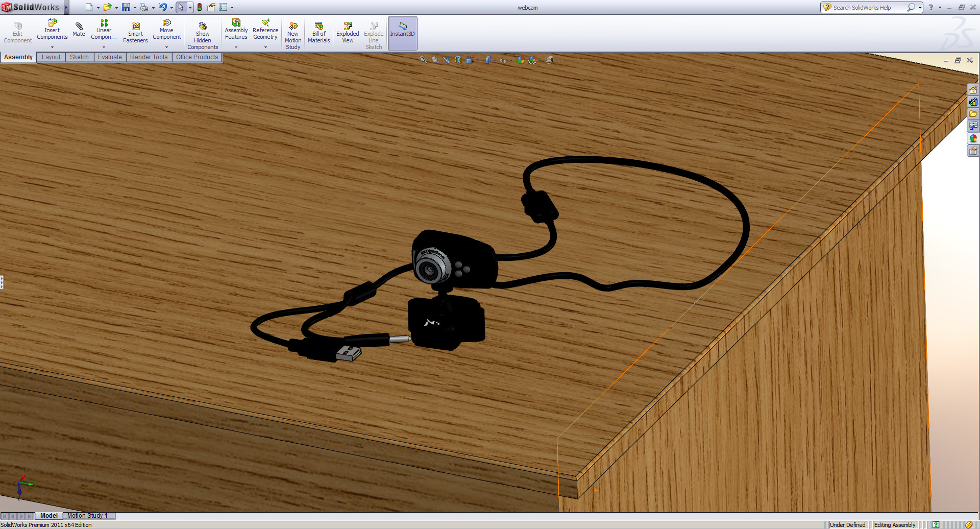Click Edit Appearance color ball icon

click(x=520, y=60)
